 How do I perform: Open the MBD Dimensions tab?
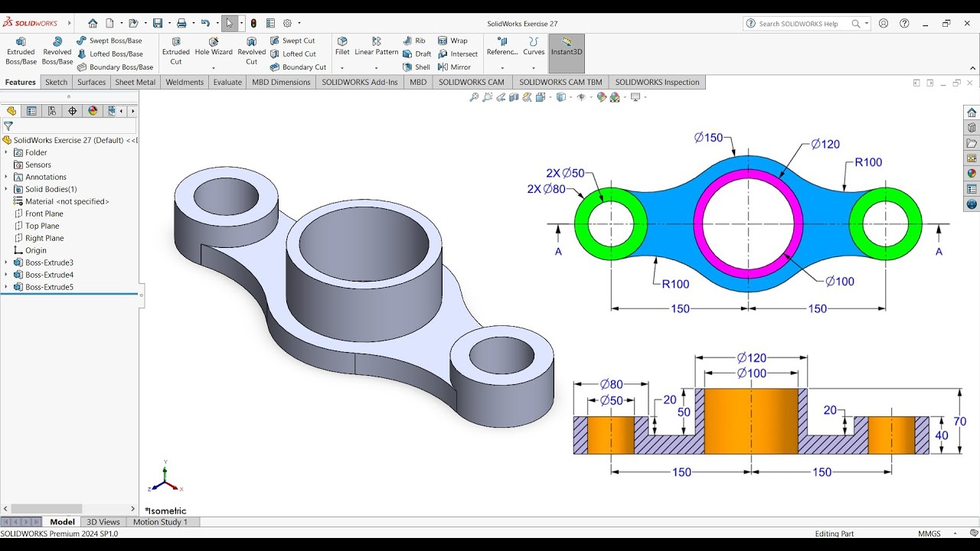[281, 82]
